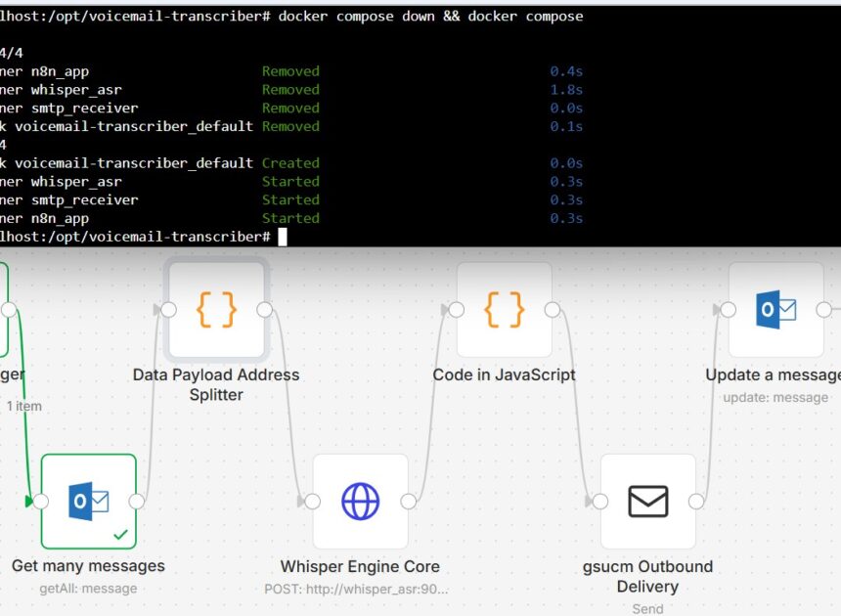The image size is (841, 616).
Task: Click the terminal prompt cursor line
Action: click(x=144, y=237)
